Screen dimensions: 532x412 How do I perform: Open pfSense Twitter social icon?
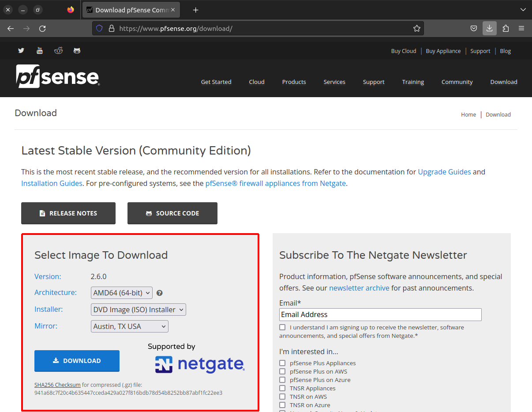(x=21, y=51)
